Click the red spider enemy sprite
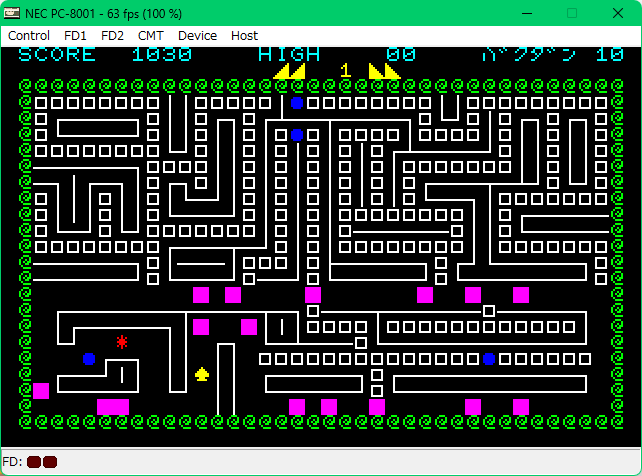The width and height of the screenshot is (642, 476). click(122, 342)
